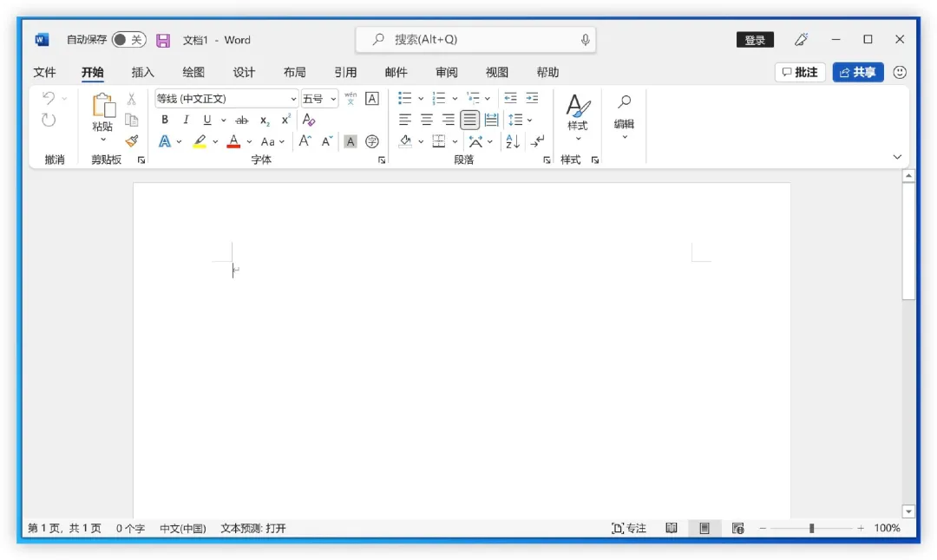Screen dimensions: 937x560
Task: Open the font name dropdown
Action: 293,99
